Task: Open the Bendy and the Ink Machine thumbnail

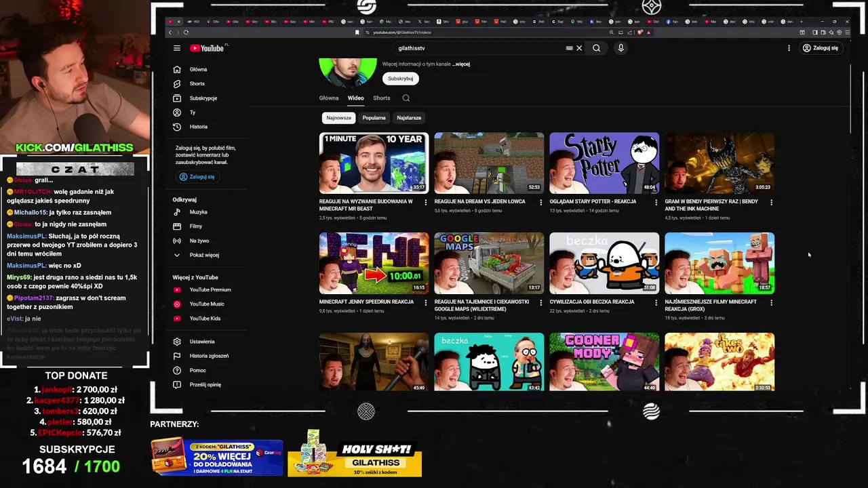Action: (719, 163)
